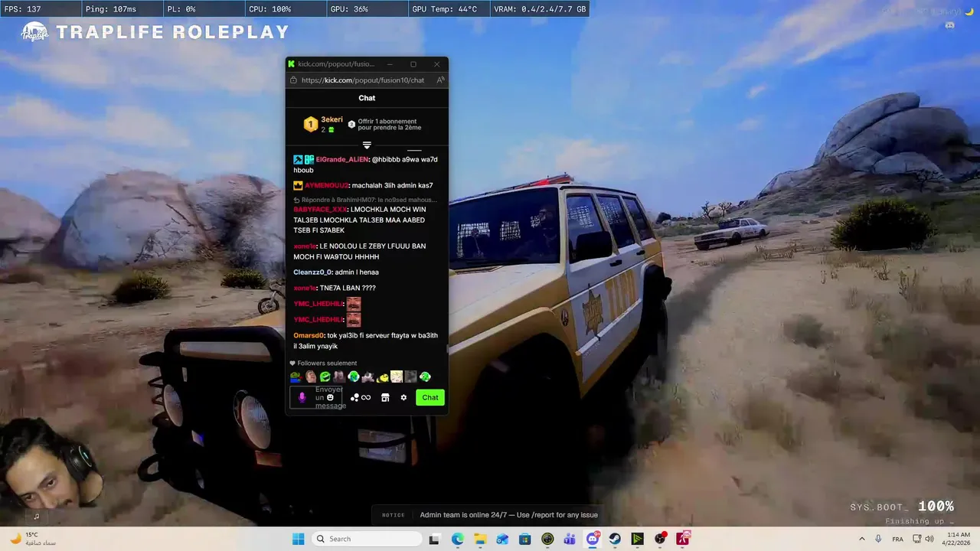
Task: Open the Windows Start menu
Action: (x=299, y=539)
